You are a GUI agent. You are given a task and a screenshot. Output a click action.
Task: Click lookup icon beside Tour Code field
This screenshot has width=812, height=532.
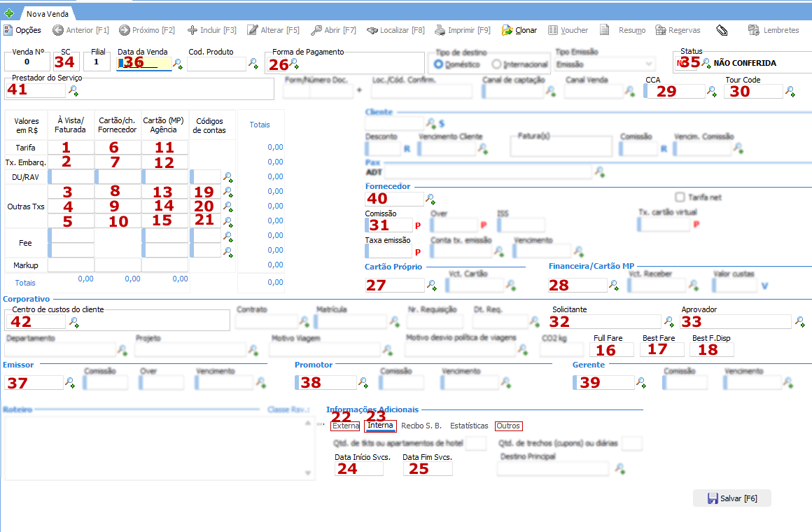790,92
